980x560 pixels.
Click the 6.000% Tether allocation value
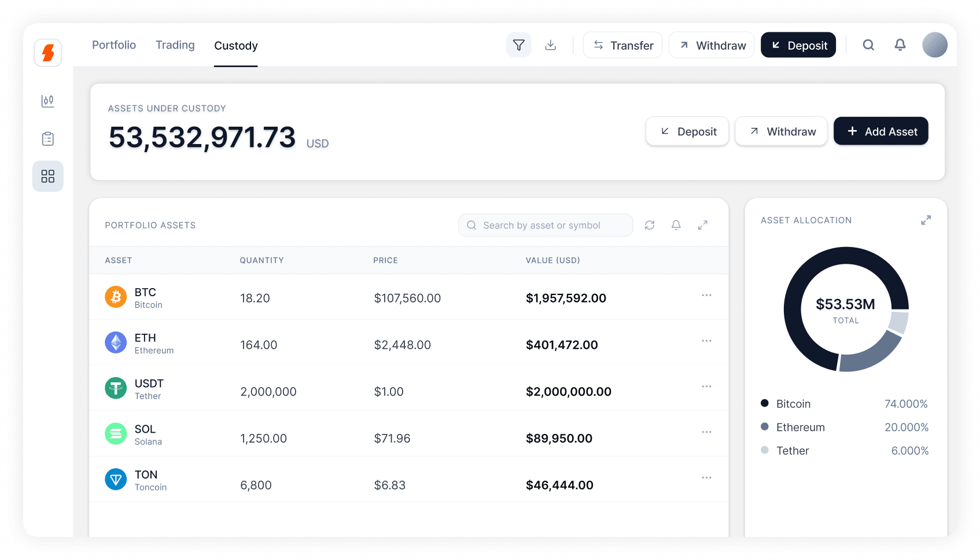pos(910,451)
